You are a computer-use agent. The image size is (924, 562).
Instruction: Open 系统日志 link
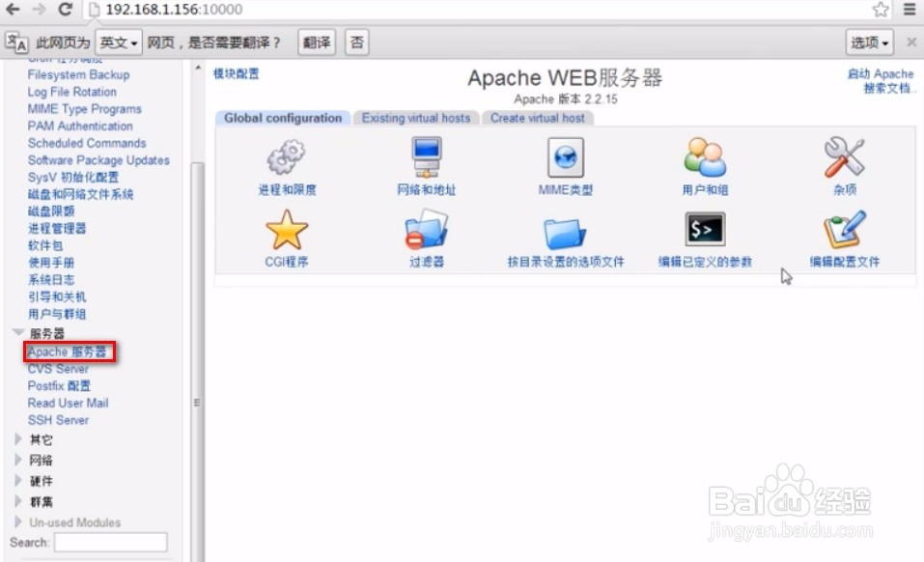[x=51, y=280]
